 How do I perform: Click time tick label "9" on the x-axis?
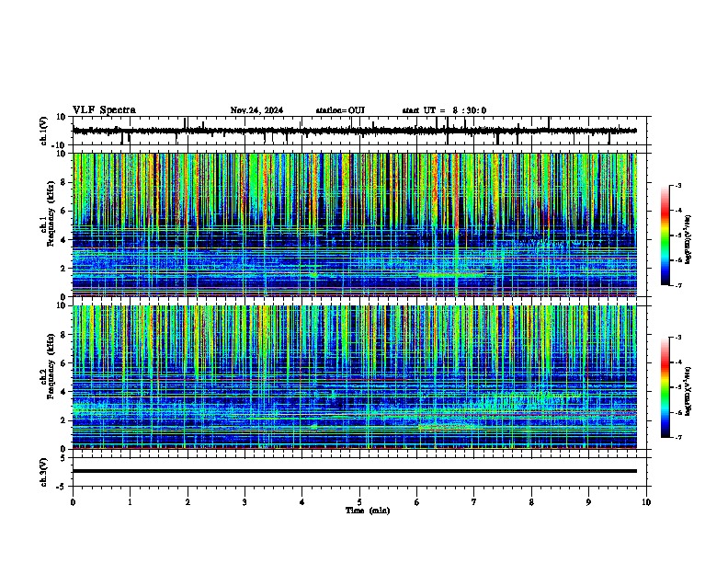point(588,502)
